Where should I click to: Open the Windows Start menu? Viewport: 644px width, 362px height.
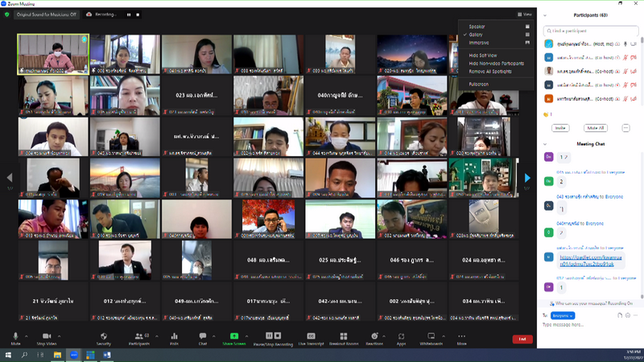tap(8, 355)
